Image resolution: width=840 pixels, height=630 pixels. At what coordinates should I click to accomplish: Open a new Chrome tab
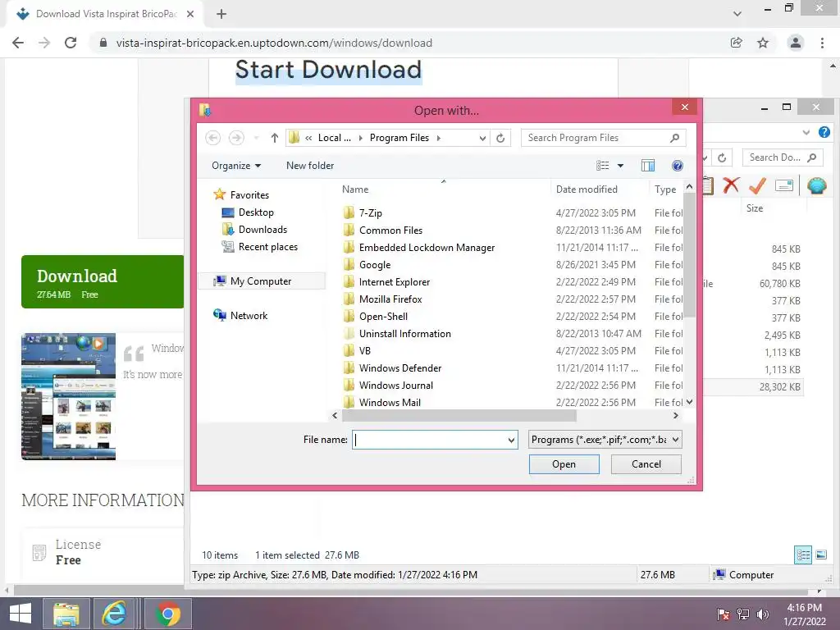coord(221,14)
